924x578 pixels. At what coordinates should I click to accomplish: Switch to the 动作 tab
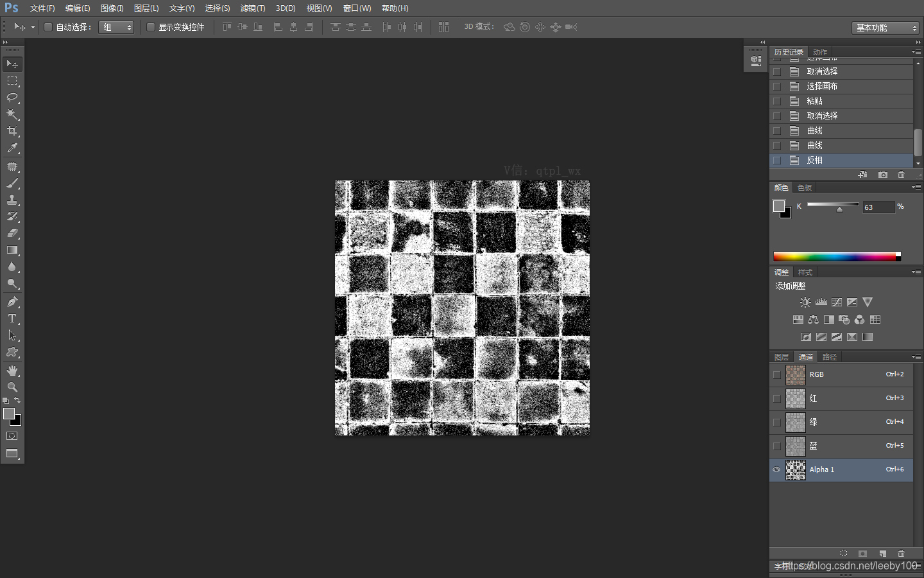[820, 52]
